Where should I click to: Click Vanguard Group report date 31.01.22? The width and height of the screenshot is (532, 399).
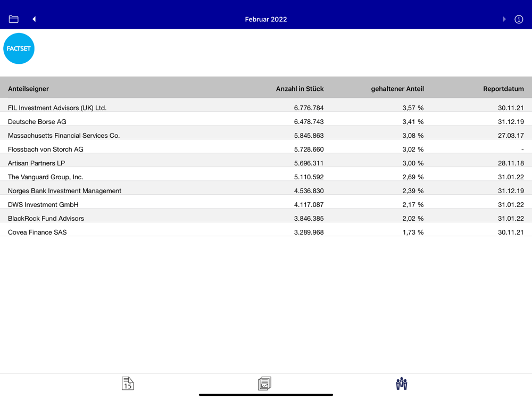click(511, 177)
